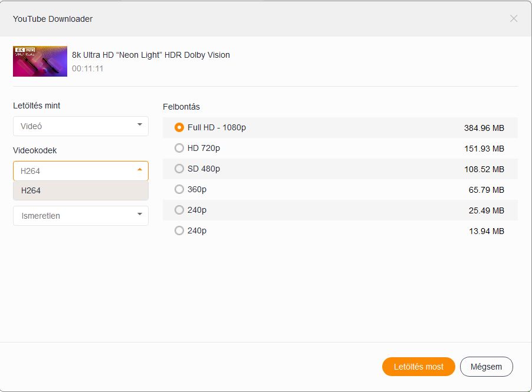Close the YouTube Downloader dialog

pos(513,18)
